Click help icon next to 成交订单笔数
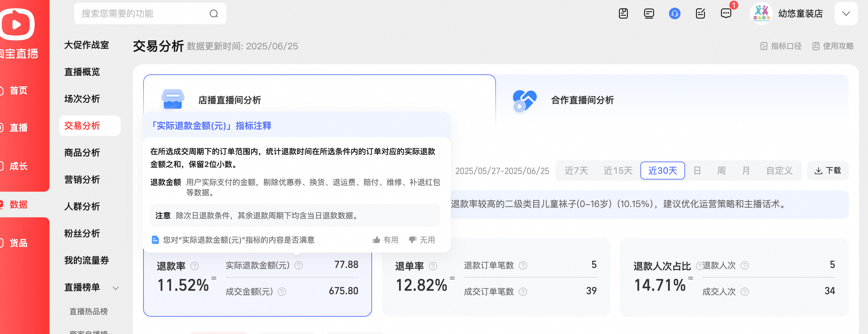Screen dimensions: 868x334 tap(523, 292)
